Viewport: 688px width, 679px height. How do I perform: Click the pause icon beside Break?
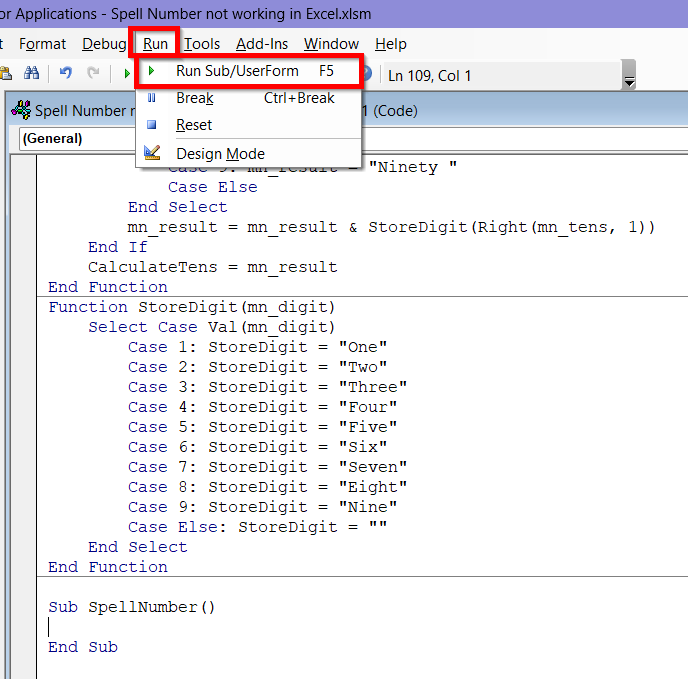pos(151,98)
